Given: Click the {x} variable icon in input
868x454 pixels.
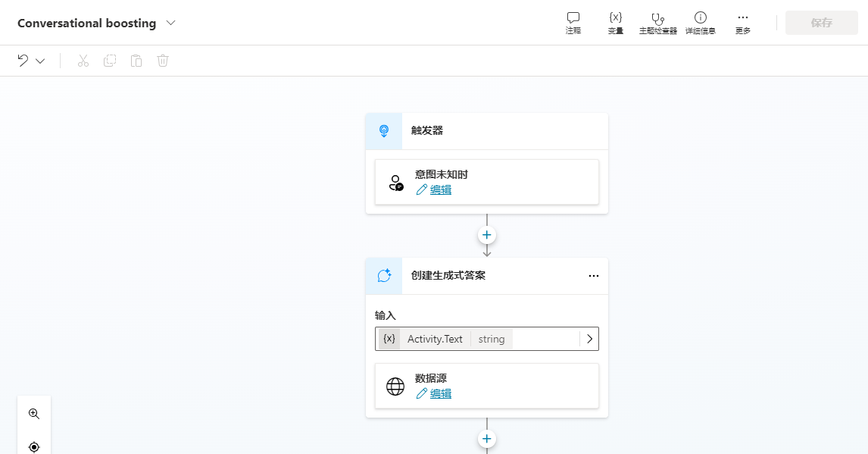Looking at the screenshot, I should [x=389, y=339].
